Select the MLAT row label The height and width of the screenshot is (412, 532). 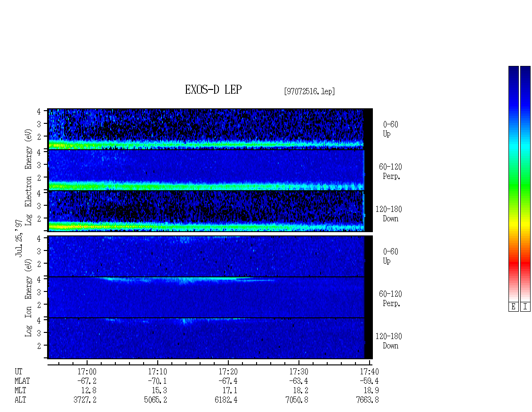(22, 381)
